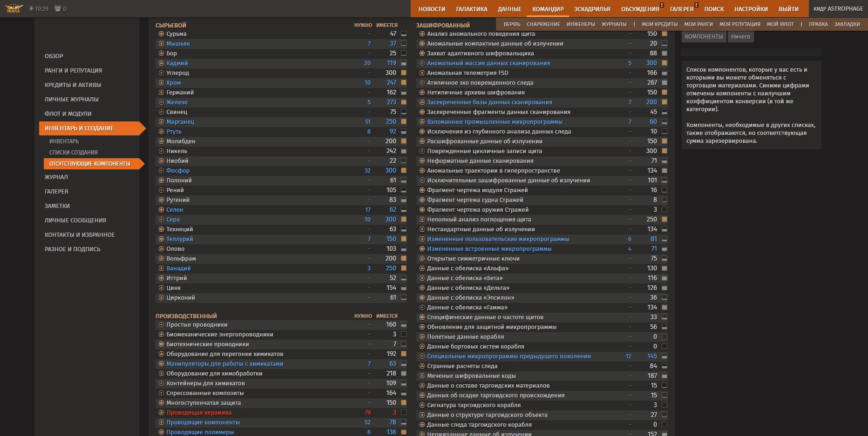Open ФЛОТ И МОДУЛИ in sidebar
This screenshot has width=868, height=436.
[x=68, y=114]
